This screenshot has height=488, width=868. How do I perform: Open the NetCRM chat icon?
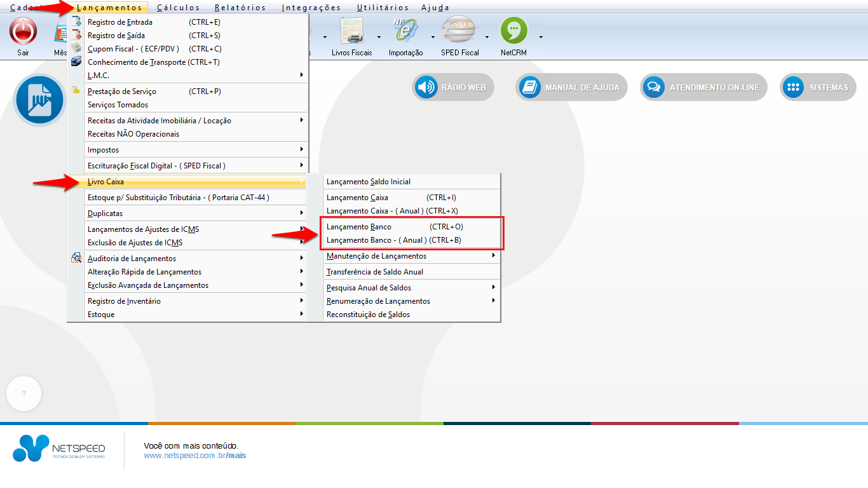click(x=514, y=30)
